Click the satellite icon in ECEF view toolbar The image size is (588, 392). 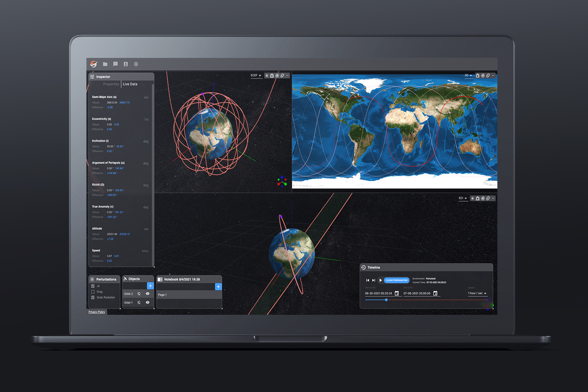[282, 75]
